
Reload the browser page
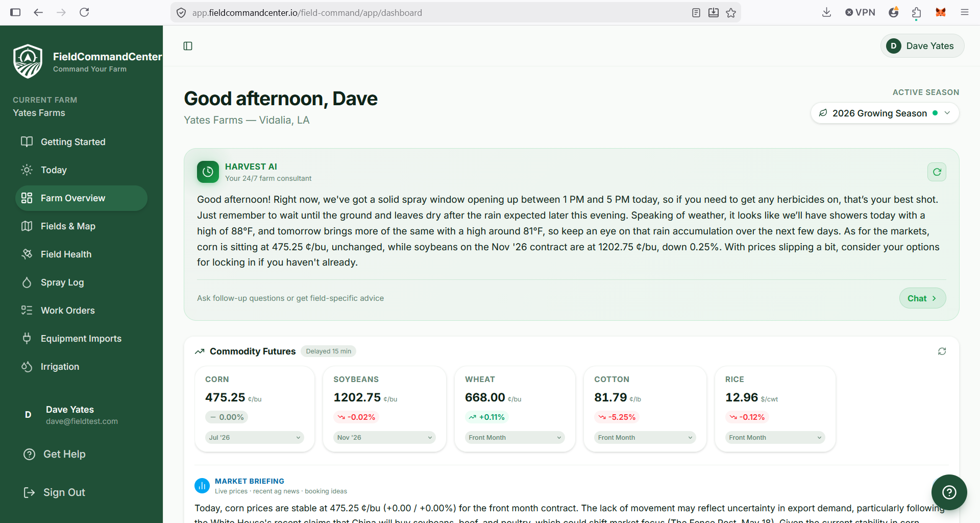point(84,12)
